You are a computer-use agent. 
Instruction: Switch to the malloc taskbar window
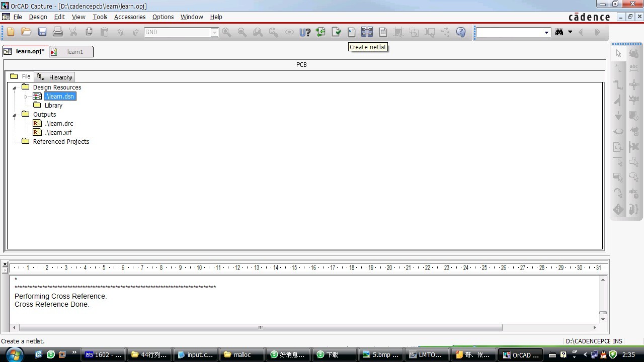coord(243,354)
